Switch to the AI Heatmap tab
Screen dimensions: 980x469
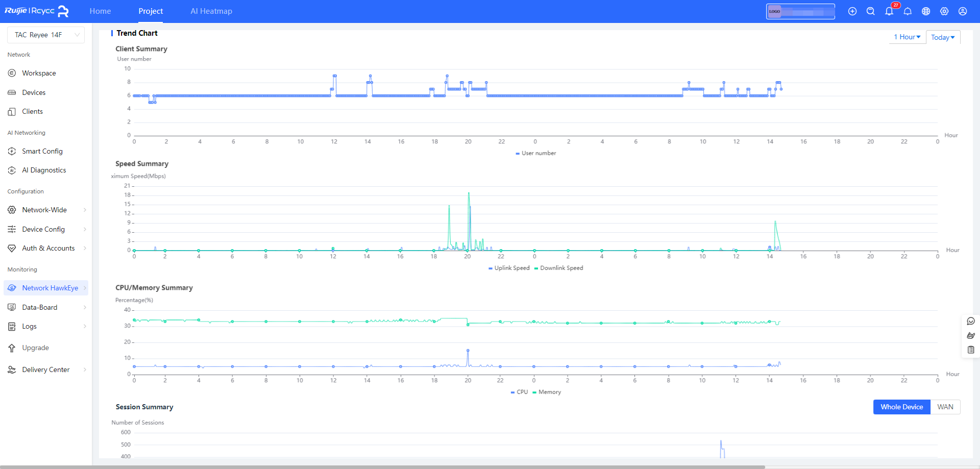point(211,11)
